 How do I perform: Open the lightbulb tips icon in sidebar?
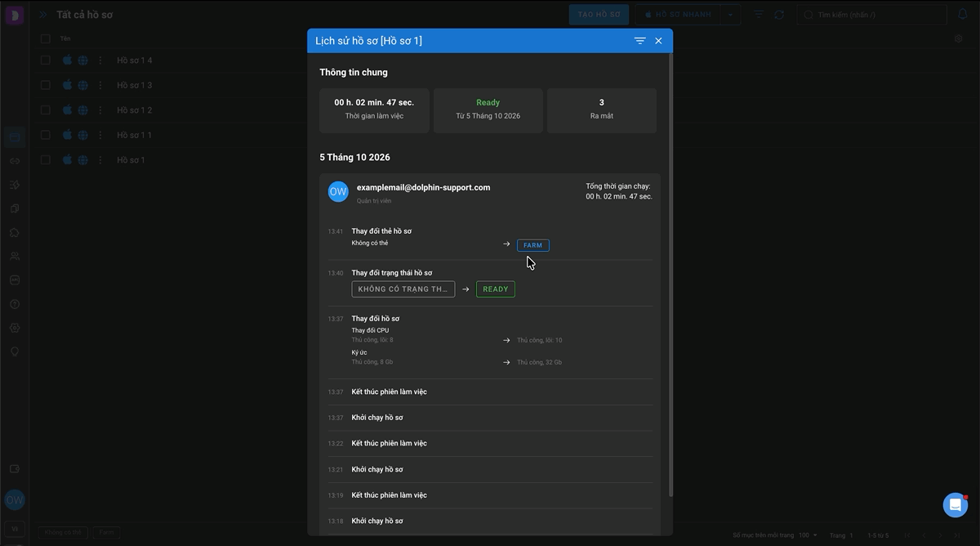15,351
